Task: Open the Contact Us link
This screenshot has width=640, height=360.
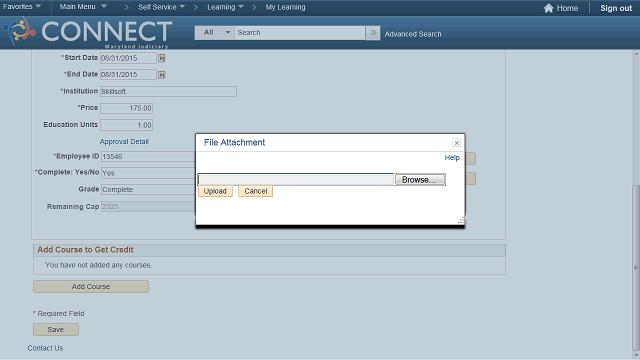Action: [x=45, y=348]
